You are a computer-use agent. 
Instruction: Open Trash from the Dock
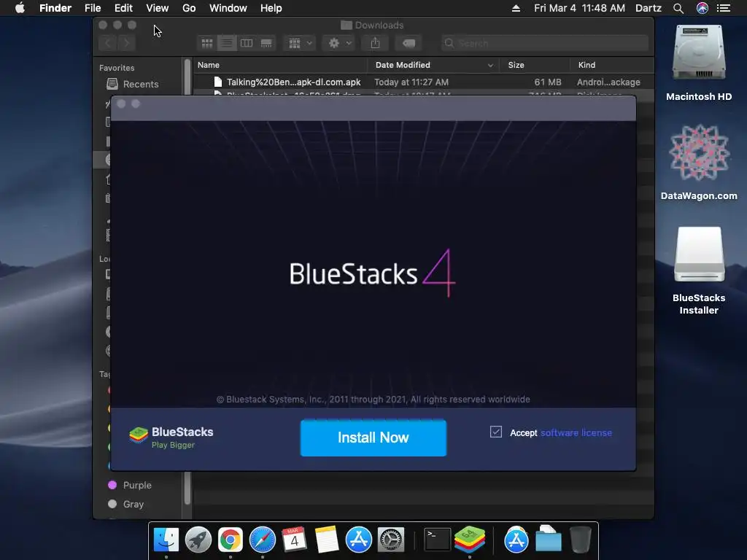(580, 540)
